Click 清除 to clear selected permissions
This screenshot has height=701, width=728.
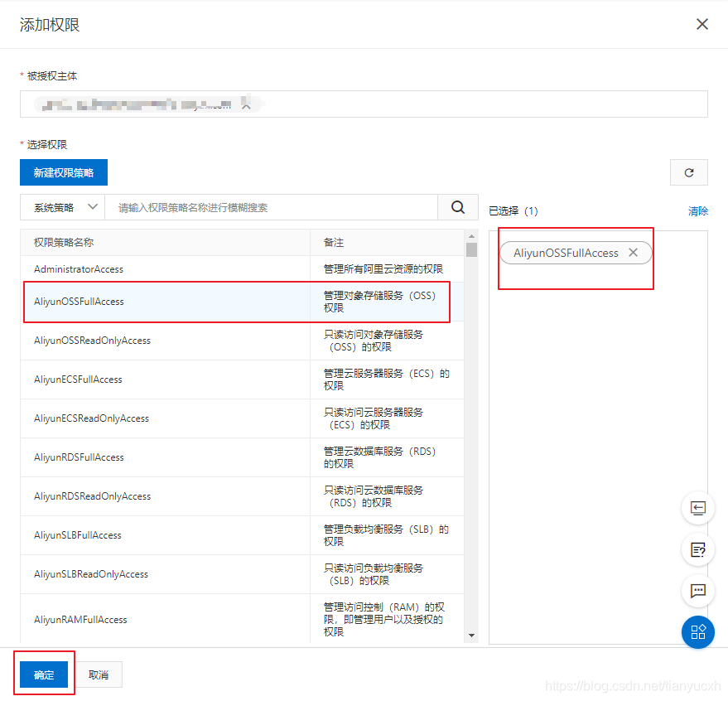[698, 211]
